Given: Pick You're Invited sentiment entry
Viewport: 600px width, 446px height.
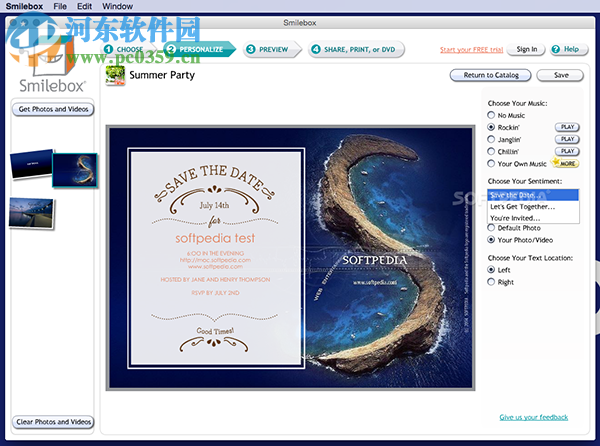Looking at the screenshot, I should (533, 218).
